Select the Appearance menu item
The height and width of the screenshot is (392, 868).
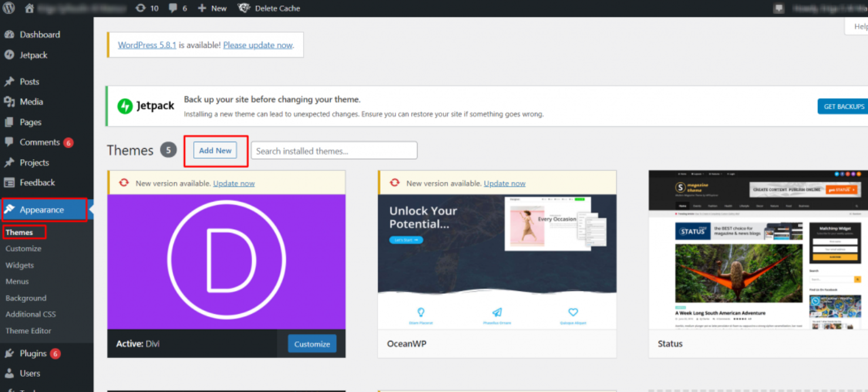tap(43, 210)
